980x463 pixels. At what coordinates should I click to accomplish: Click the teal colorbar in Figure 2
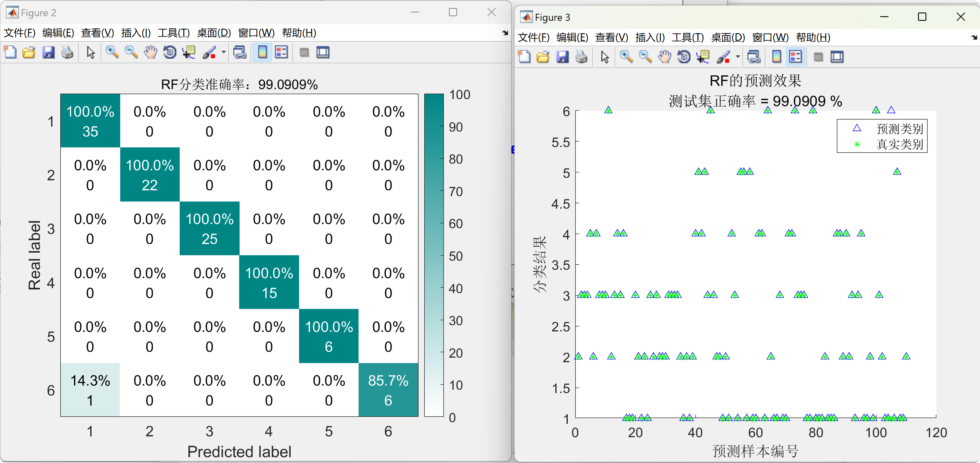434,255
